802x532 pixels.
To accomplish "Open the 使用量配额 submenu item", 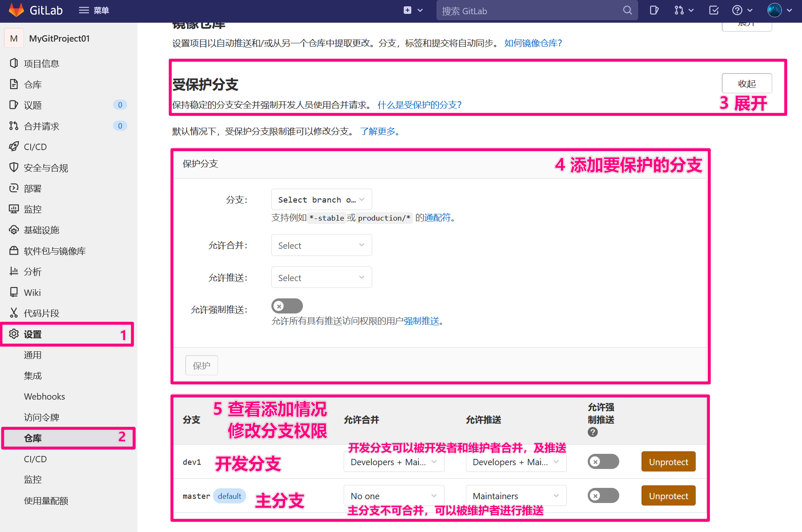I will pyautogui.click(x=46, y=500).
